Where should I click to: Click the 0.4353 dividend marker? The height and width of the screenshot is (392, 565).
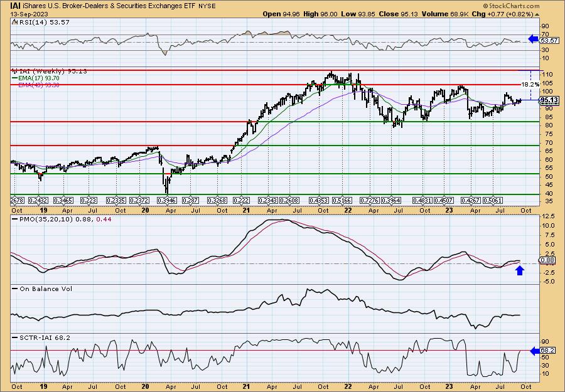pyautogui.click(x=318, y=200)
